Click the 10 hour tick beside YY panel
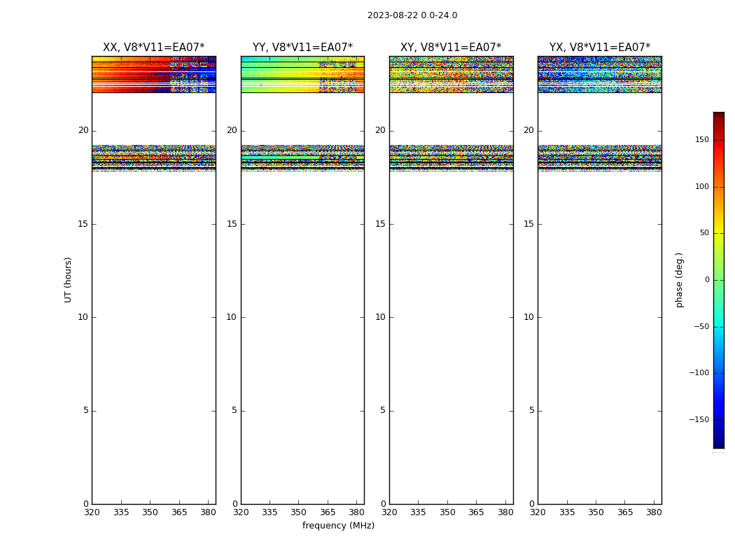 tap(232, 317)
